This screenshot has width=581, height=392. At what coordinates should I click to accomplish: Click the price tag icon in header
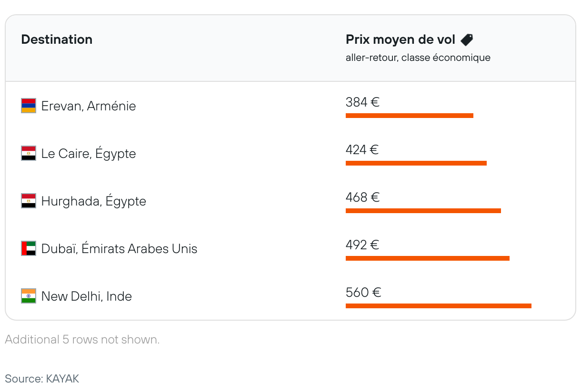click(467, 40)
